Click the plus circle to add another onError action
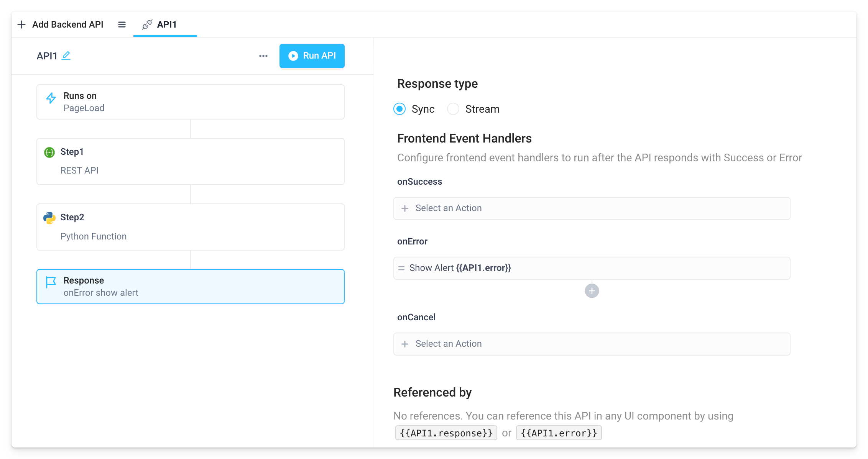 tap(592, 291)
